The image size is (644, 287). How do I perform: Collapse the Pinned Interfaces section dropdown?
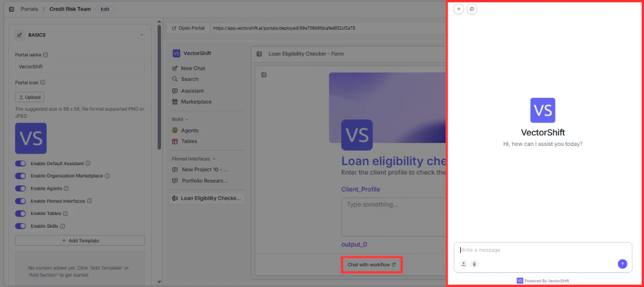(194, 159)
